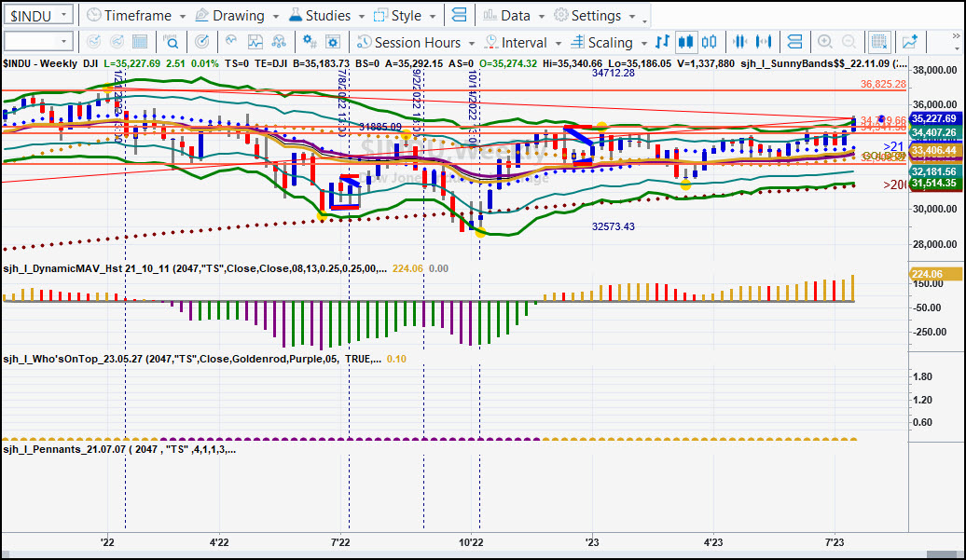This screenshot has width=966, height=560.
Task: Click the 35,227.69 last price label
Action: click(x=934, y=118)
